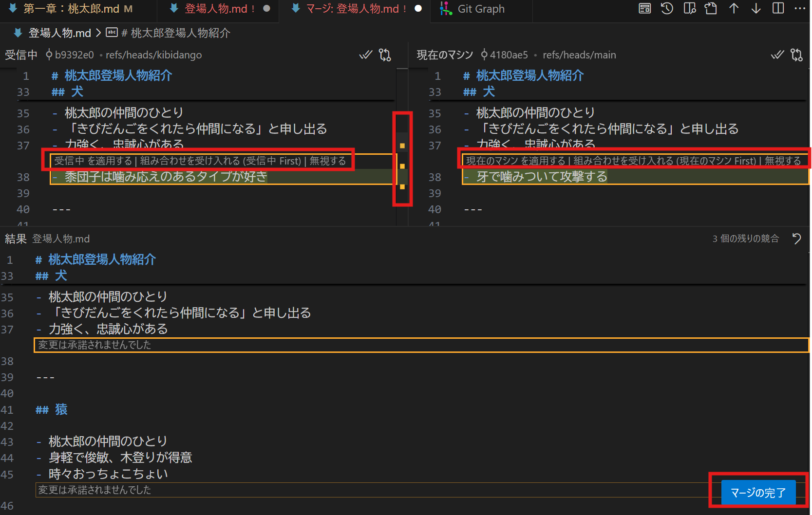Click the middle conflict marker in overview ruler
The height and width of the screenshot is (515, 812).
click(x=402, y=166)
